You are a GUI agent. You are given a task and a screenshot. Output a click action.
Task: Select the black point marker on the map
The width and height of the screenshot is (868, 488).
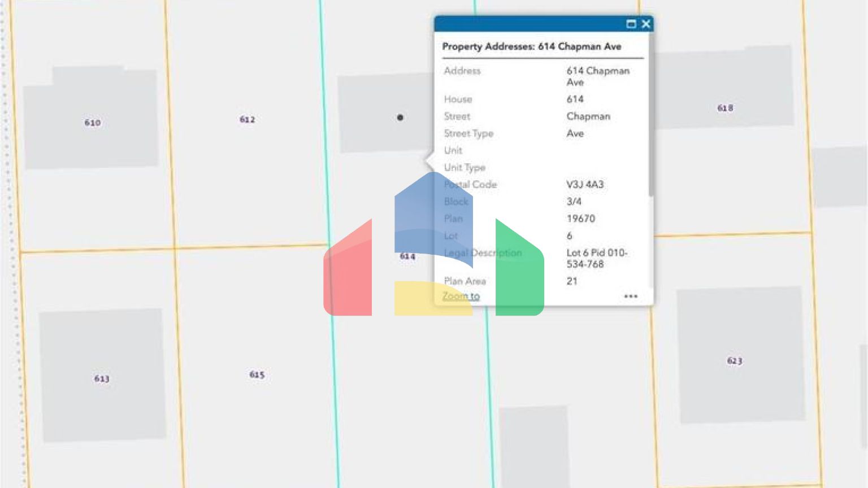400,117
